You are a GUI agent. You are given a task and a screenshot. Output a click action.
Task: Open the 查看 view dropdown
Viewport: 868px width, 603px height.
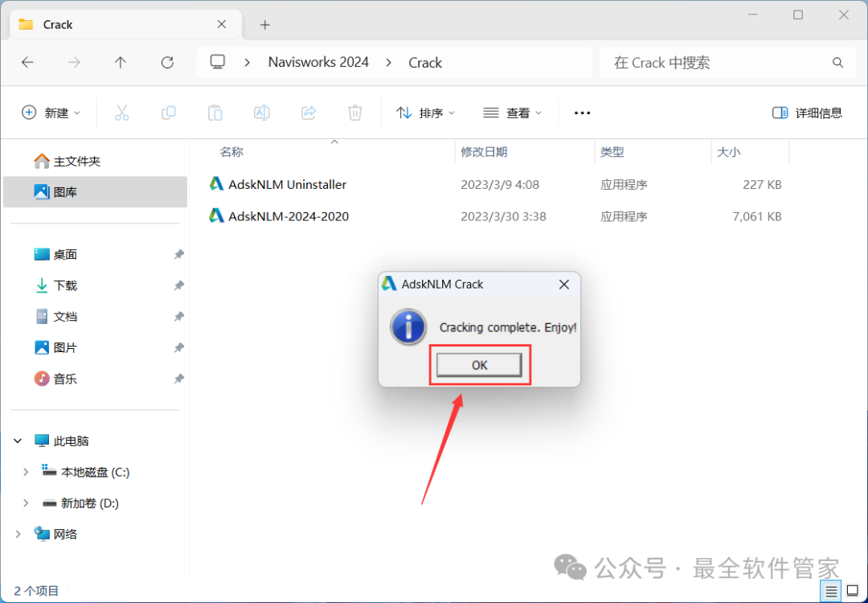pyautogui.click(x=512, y=113)
